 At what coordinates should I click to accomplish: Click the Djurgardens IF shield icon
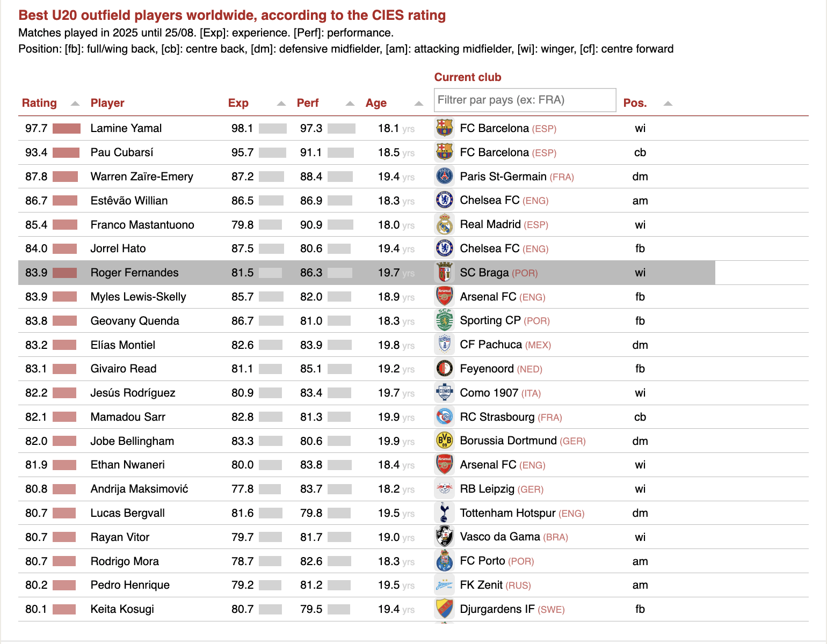tap(445, 609)
